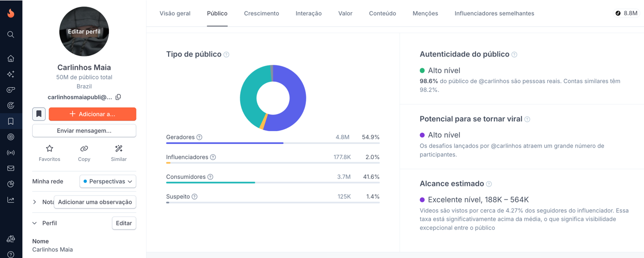The height and width of the screenshot is (258, 644).
Task: Click the Similar magic wand icon
Action: click(x=119, y=149)
